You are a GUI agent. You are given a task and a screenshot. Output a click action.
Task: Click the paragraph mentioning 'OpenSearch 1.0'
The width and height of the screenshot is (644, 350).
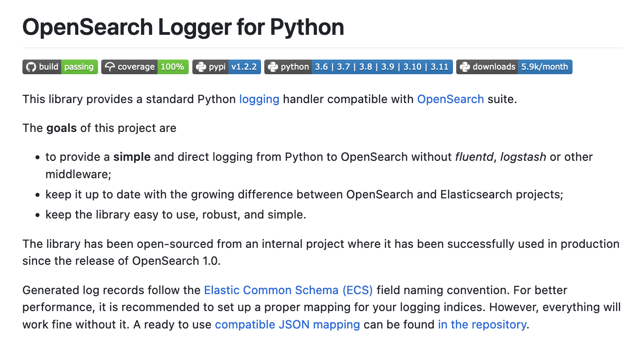pyautogui.click(x=321, y=252)
